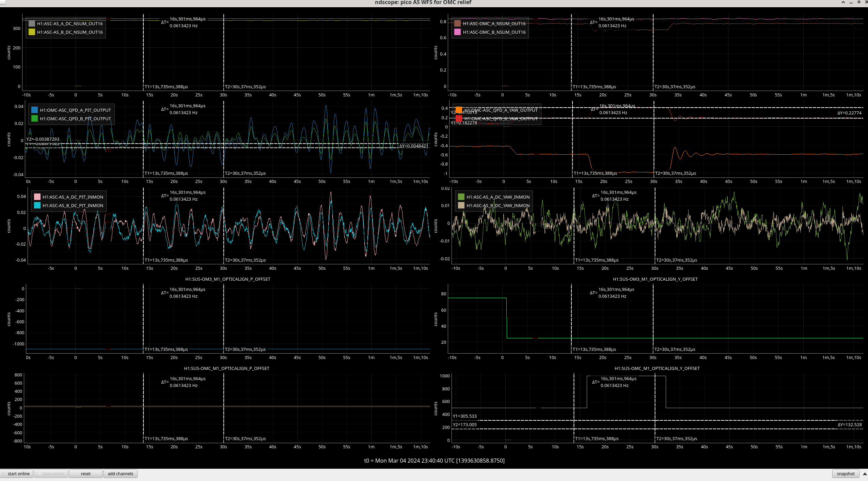Click green H1:ASC-AS_A_DC_YAW_INMON legend icon
This screenshot has width=868, height=481.
point(461,197)
